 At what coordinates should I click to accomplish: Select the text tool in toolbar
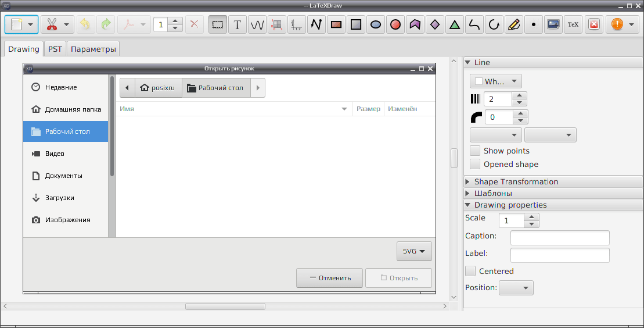tap(238, 24)
